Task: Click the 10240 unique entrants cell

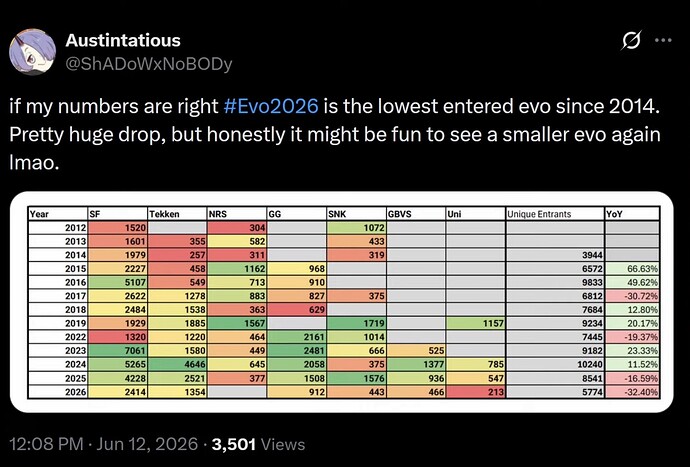Action: pos(555,364)
